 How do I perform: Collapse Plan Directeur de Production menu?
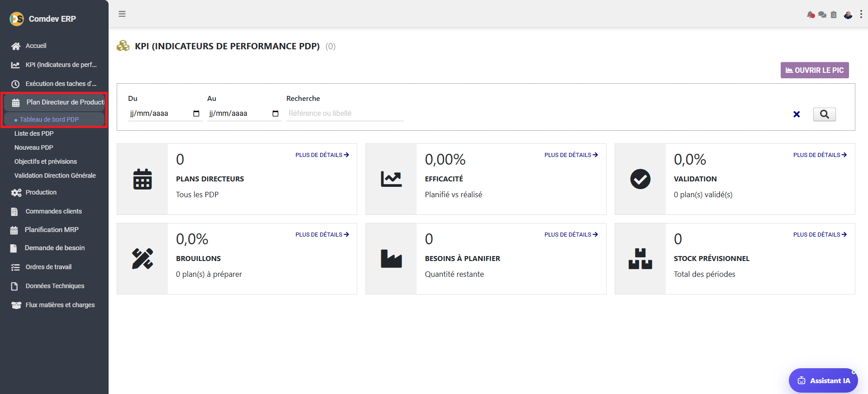pyautogui.click(x=54, y=103)
